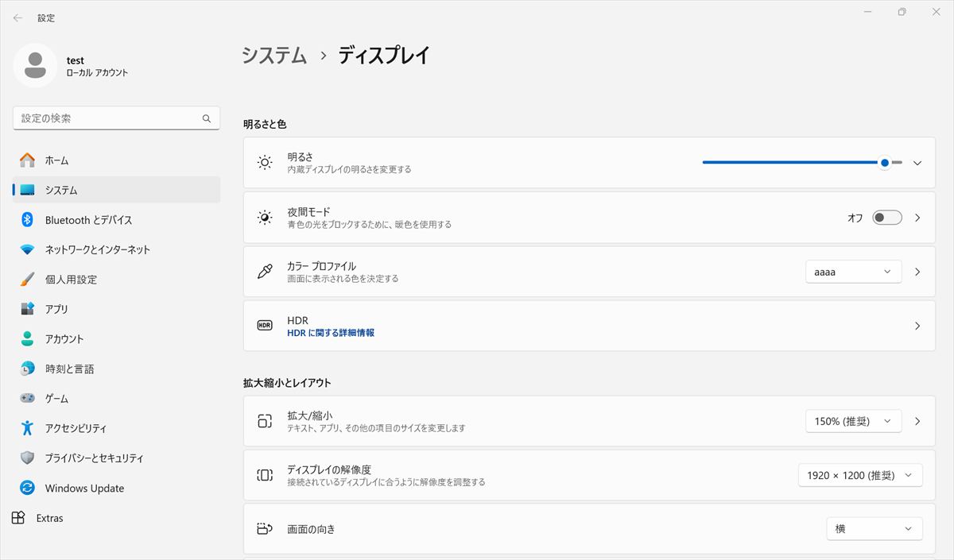Select アプリ in sidebar

point(117,309)
